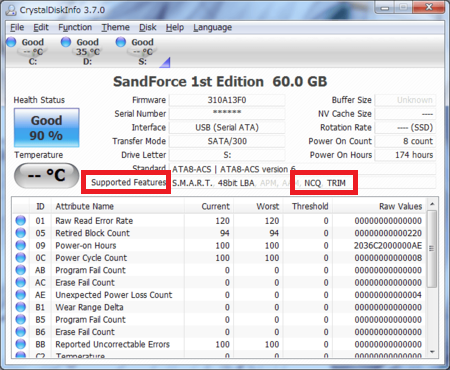
Task: Open the Theme menu
Action: coord(115,27)
